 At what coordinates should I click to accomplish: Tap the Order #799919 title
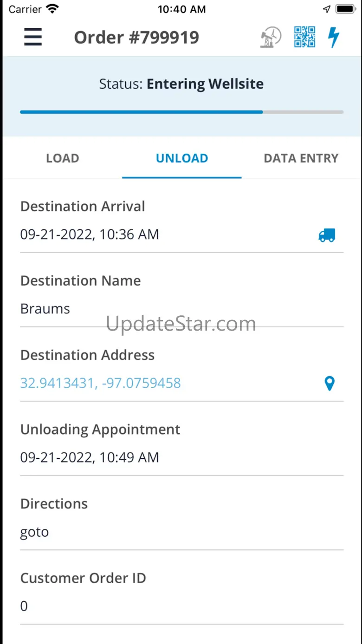[x=136, y=37]
